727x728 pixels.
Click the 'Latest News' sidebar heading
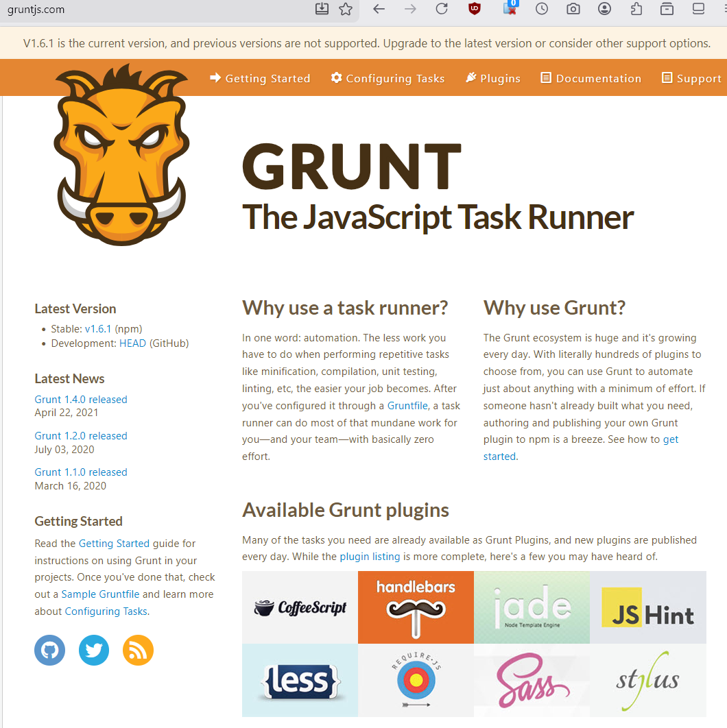(70, 379)
